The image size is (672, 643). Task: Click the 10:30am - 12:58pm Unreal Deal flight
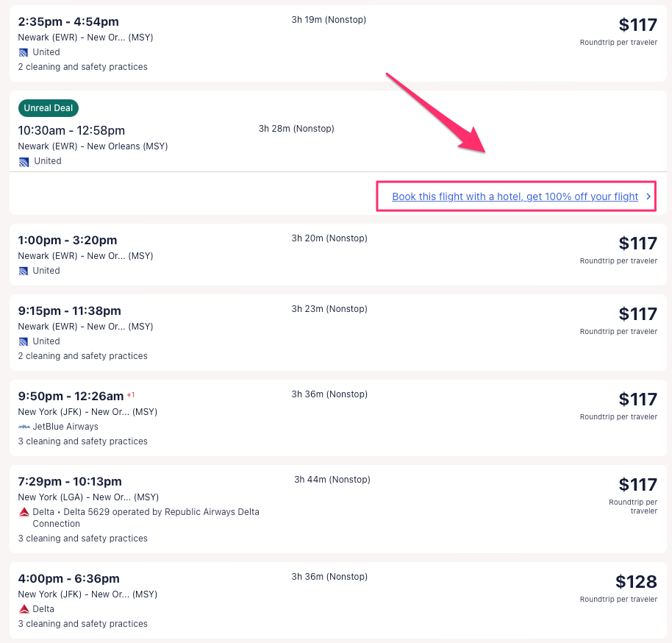(x=71, y=131)
